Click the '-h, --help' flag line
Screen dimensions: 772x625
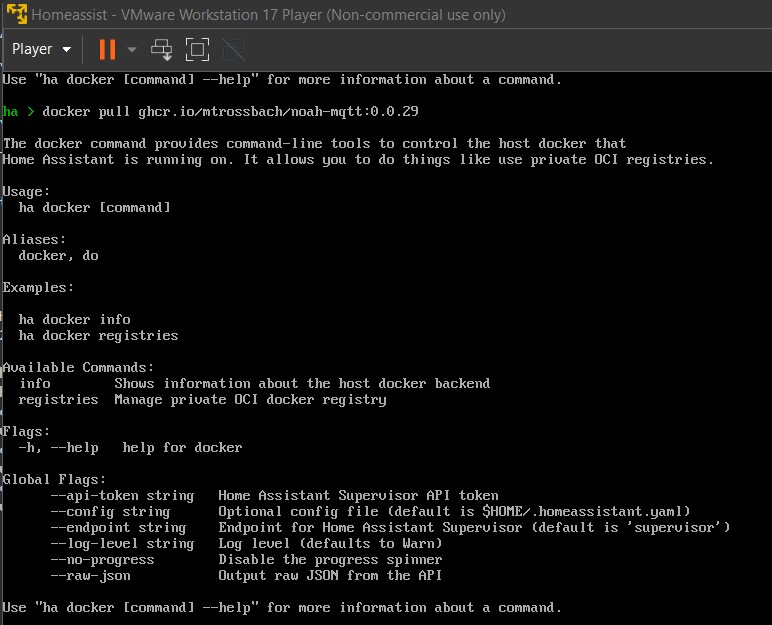pyautogui.click(x=58, y=448)
